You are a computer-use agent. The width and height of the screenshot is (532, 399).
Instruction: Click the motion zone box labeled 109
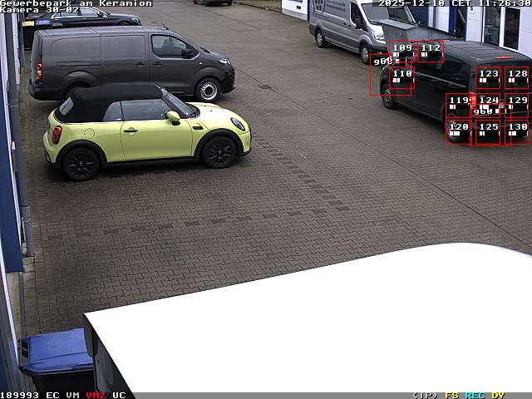click(x=402, y=52)
